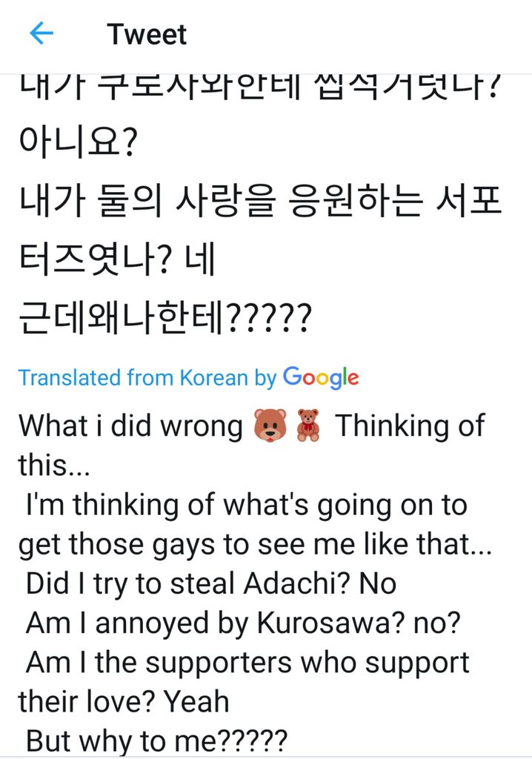
Task: Select the line Did I try to steal Adachi
Action: (x=211, y=583)
